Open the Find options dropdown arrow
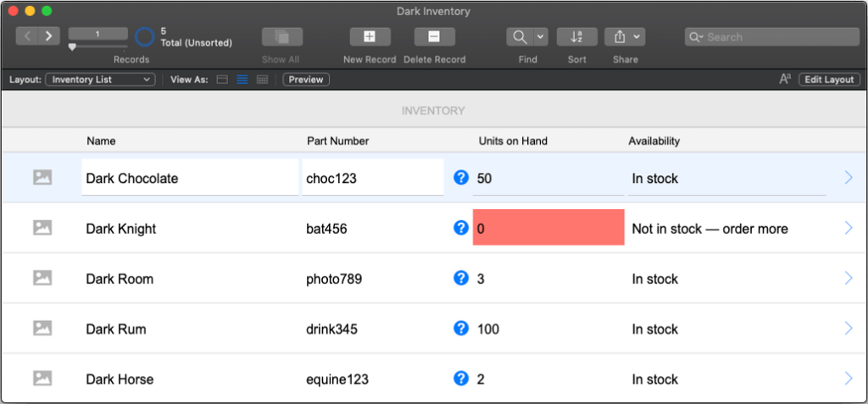This screenshot has height=404, width=868. (540, 36)
